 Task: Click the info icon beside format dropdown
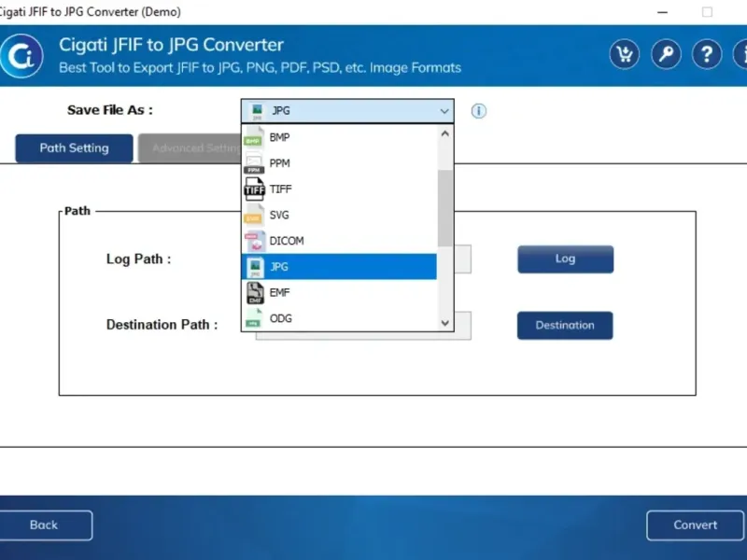pos(478,111)
